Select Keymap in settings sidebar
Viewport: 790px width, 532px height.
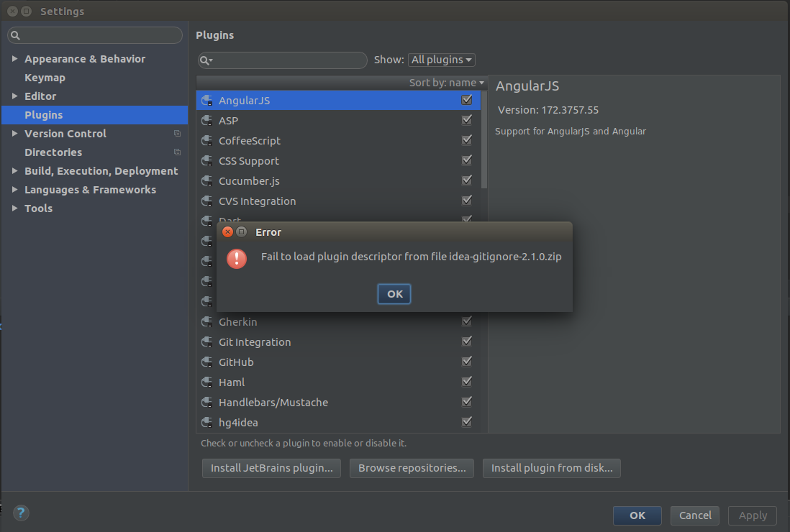tap(45, 78)
